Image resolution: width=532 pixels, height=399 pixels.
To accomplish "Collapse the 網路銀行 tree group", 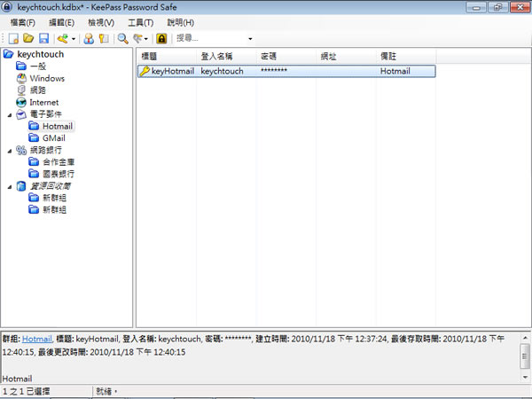I will [9, 150].
